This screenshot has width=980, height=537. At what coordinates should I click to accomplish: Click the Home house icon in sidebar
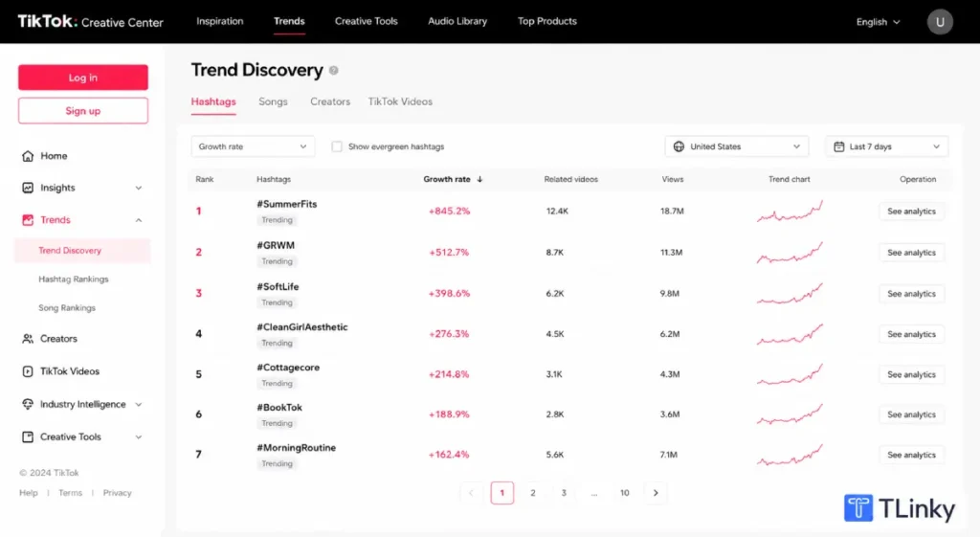coord(28,156)
